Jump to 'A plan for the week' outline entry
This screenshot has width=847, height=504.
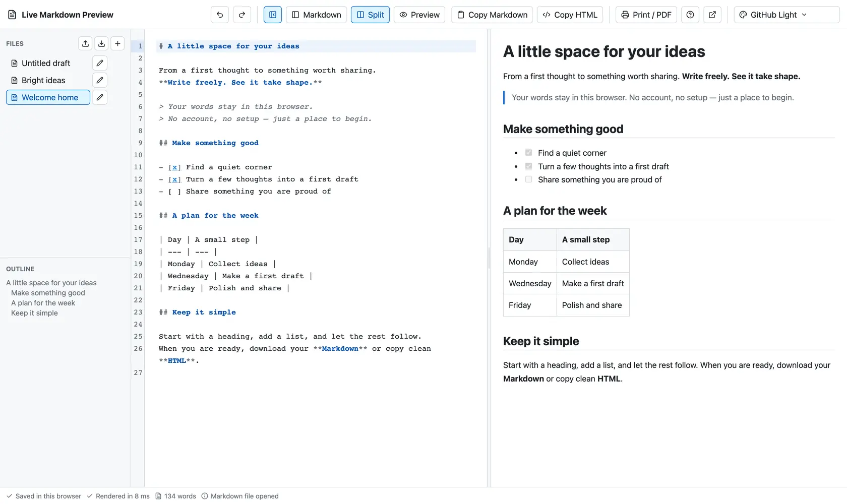(x=43, y=303)
